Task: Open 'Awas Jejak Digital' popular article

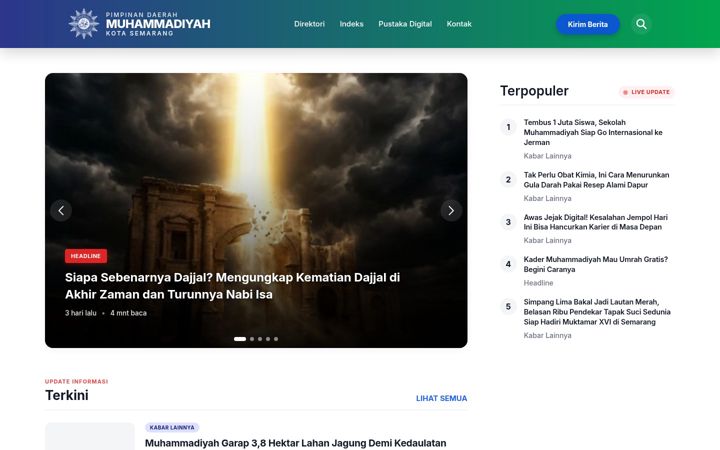Action: (x=596, y=222)
